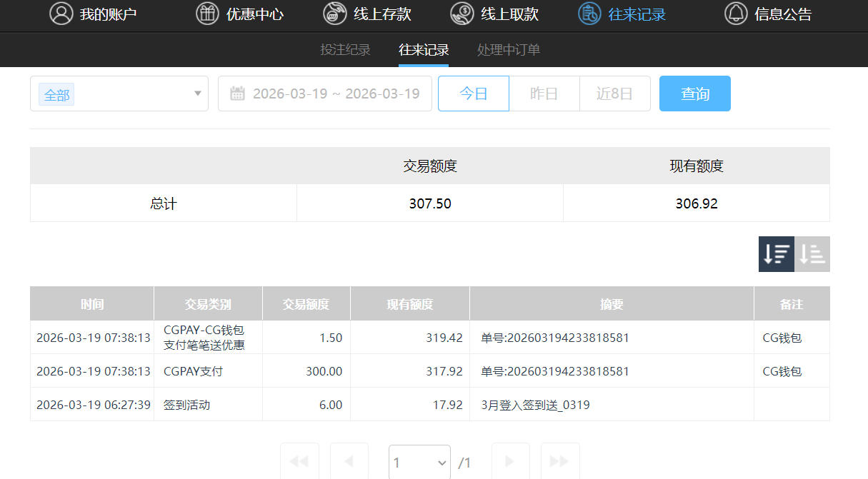The image size is (868, 479).
Task: Click the ascending sort icon
Action: pos(812,253)
